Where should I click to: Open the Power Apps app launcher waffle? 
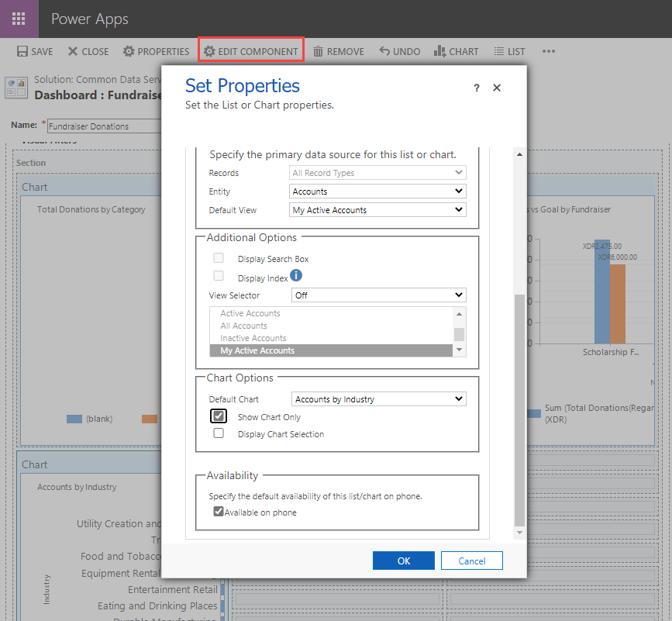tap(19, 19)
